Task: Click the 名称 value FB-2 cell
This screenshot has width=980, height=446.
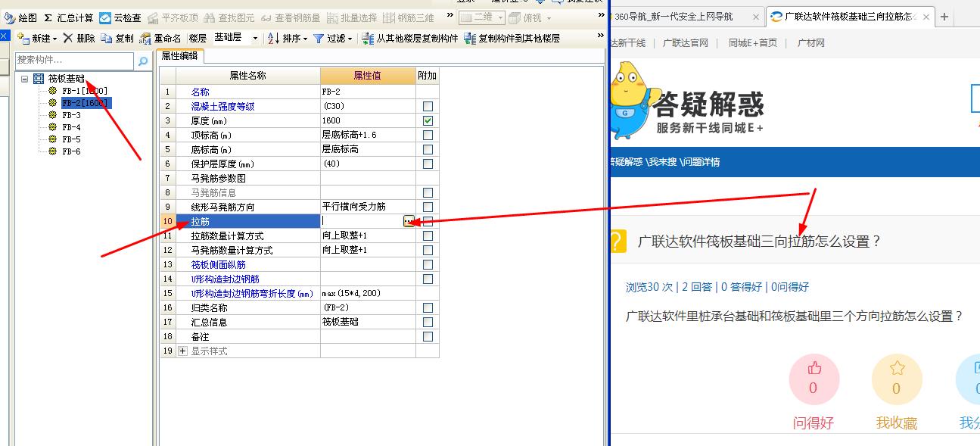Action: click(x=368, y=92)
